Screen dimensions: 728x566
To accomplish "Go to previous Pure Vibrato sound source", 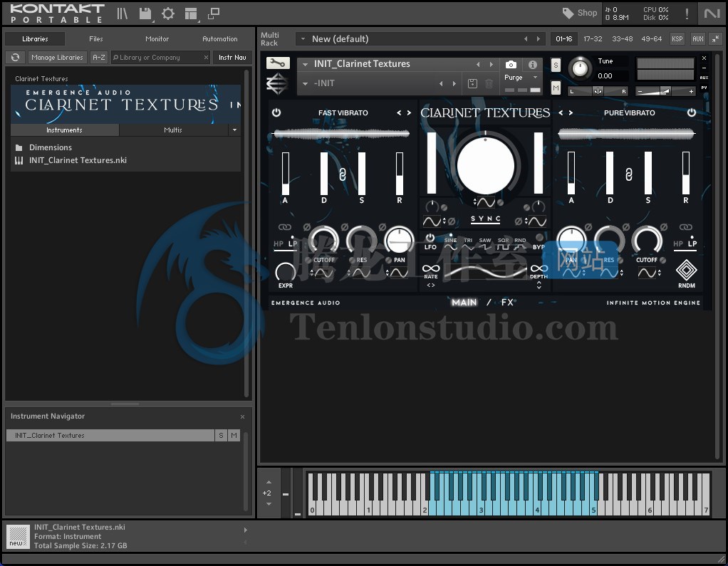I will click(x=561, y=112).
